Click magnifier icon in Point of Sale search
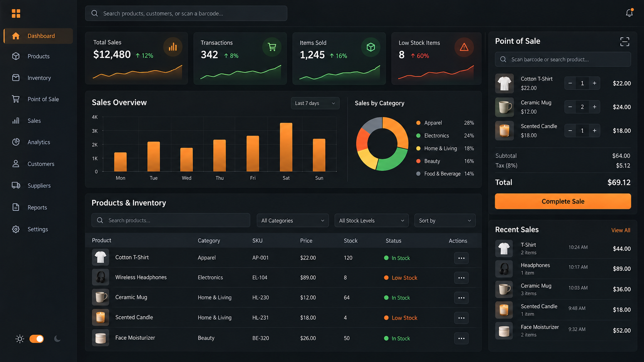 tap(503, 59)
